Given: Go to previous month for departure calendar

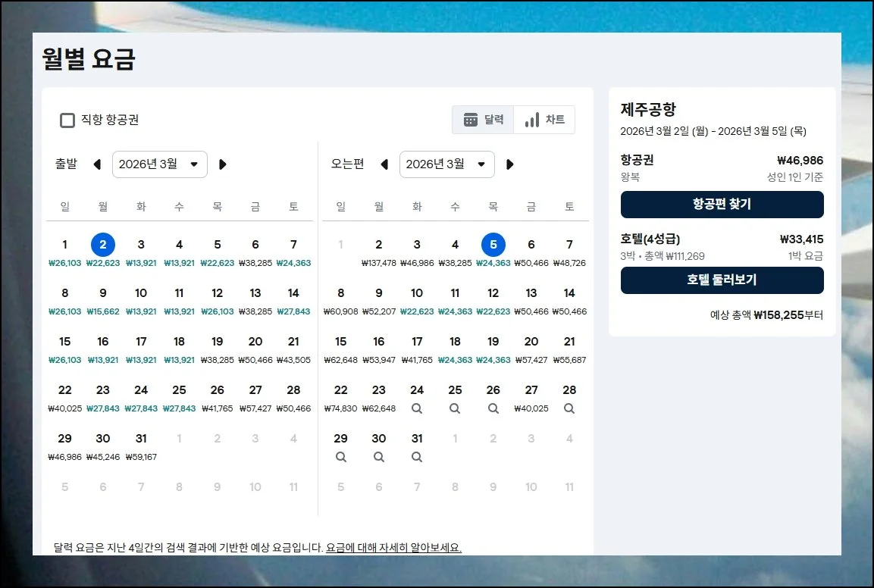Looking at the screenshot, I should coord(97,164).
